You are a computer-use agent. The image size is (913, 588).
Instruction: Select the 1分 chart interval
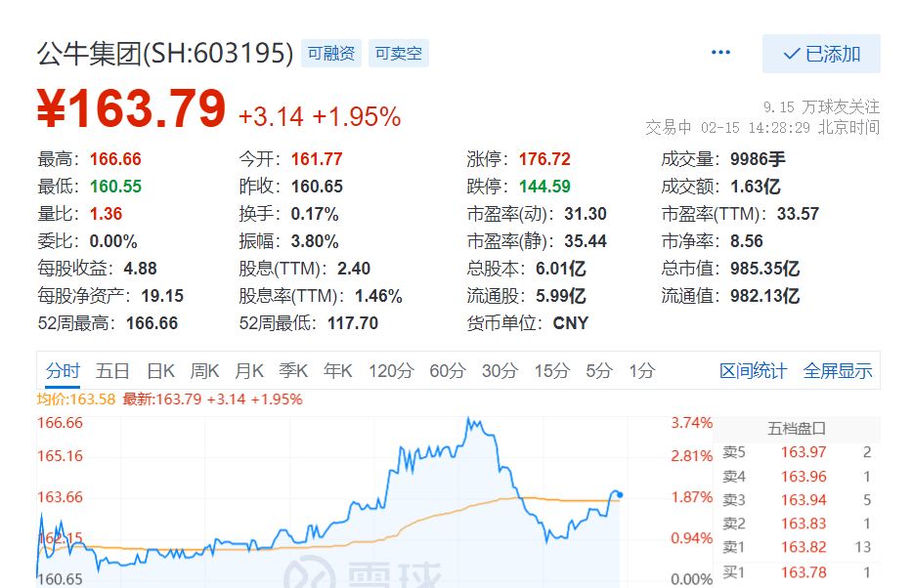coord(641,371)
